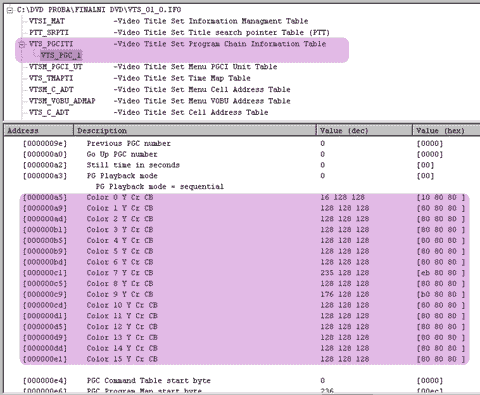
Task: Select the Color 14 Y Cr CB row
Action: [x=244, y=348]
